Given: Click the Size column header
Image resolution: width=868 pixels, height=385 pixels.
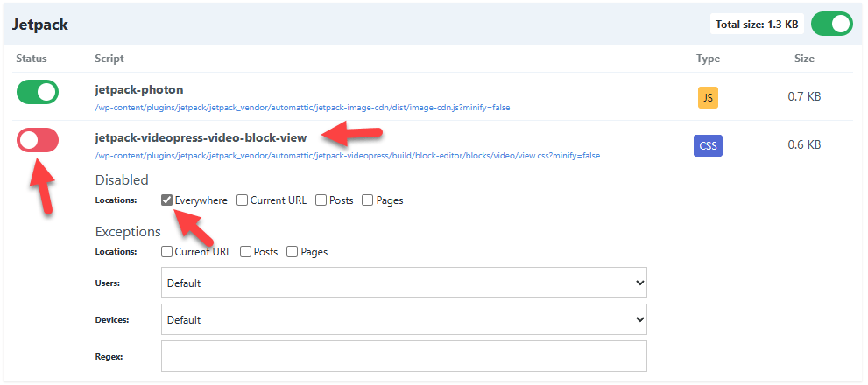Looking at the screenshot, I should [804, 59].
